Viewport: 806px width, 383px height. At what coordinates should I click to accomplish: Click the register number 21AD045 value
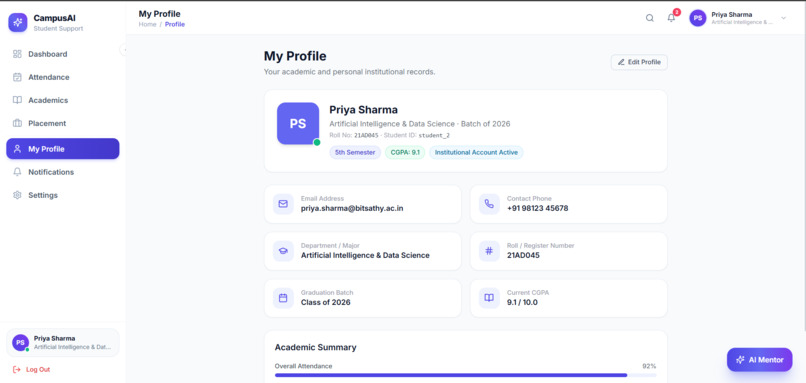(x=523, y=256)
